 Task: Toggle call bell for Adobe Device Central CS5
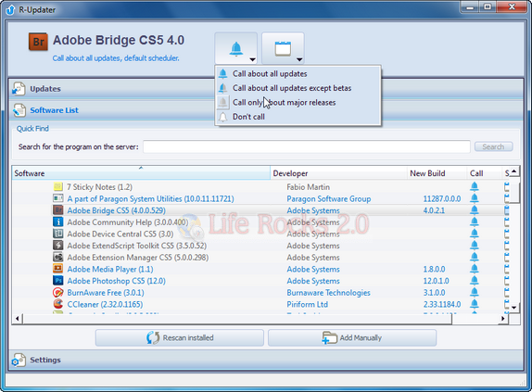[x=475, y=234]
